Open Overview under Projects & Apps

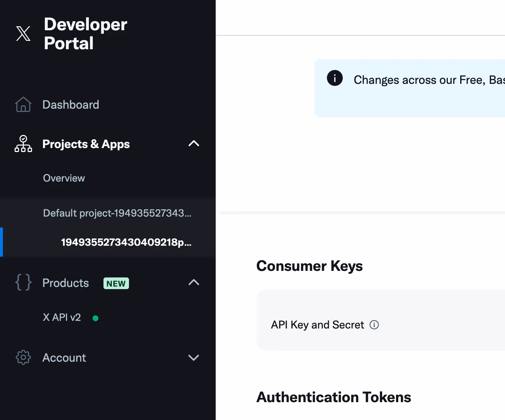pyautogui.click(x=64, y=178)
